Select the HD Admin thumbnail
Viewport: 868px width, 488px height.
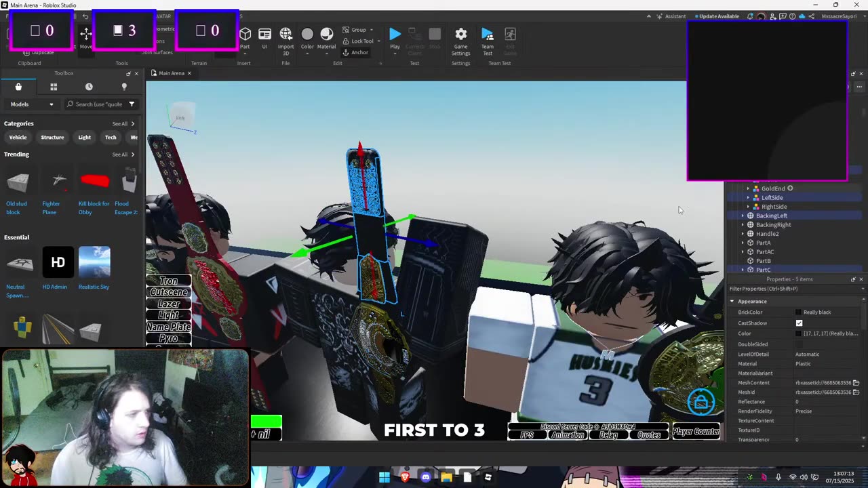(58, 262)
